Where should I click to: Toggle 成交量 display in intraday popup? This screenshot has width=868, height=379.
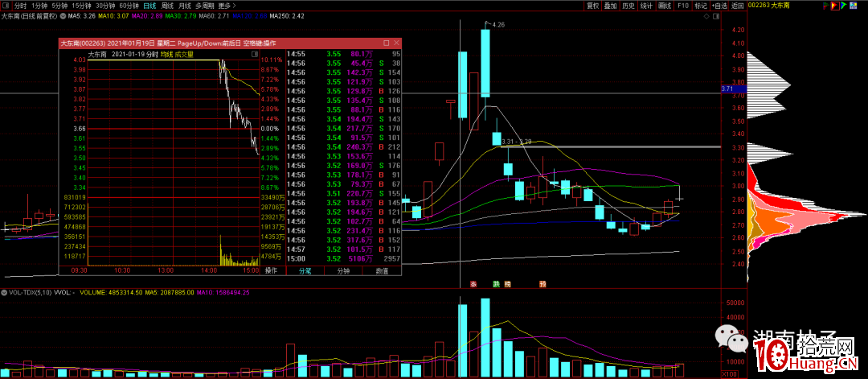tap(185, 54)
